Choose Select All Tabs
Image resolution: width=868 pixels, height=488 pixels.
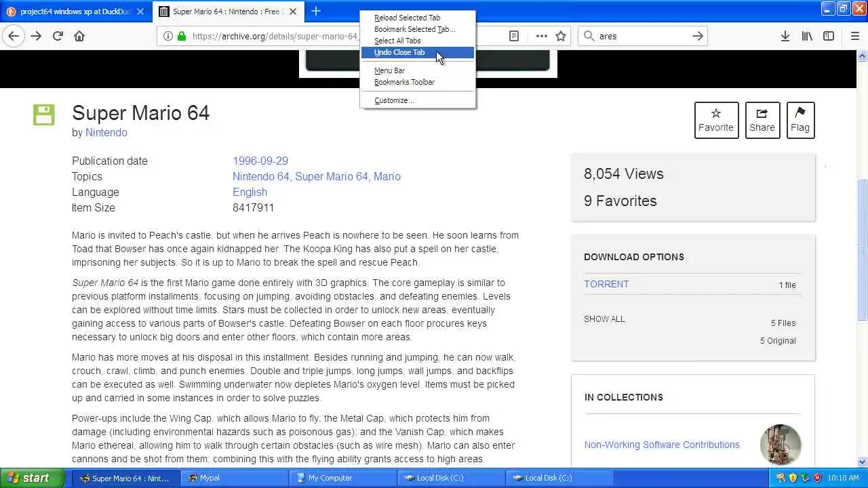click(x=418, y=41)
